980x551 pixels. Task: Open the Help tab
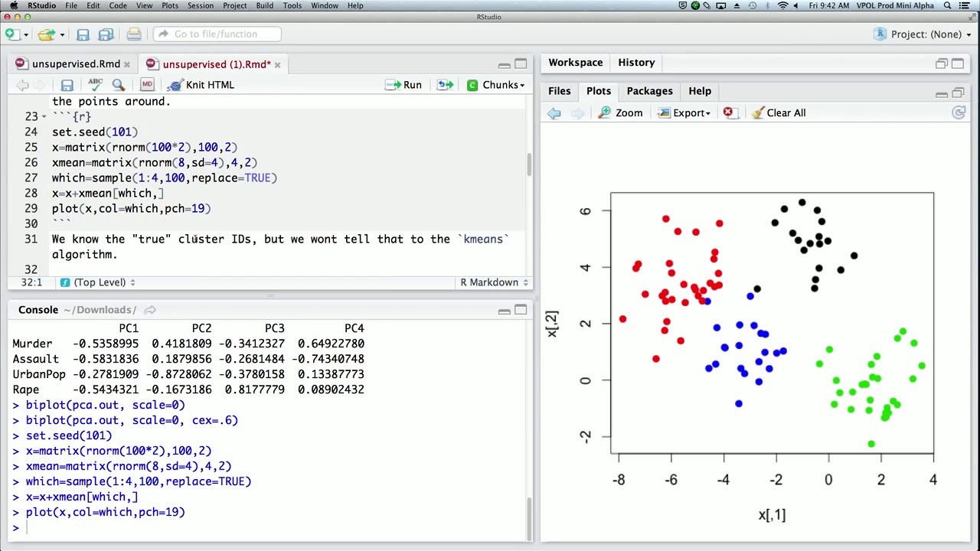click(700, 91)
